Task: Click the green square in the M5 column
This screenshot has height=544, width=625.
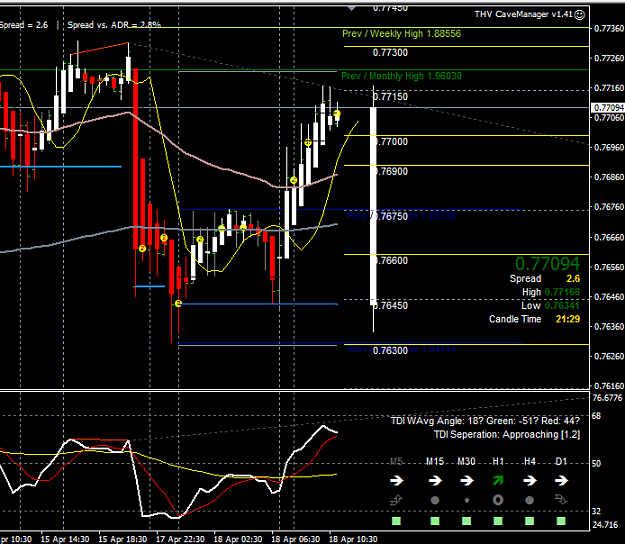Action: tap(396, 520)
